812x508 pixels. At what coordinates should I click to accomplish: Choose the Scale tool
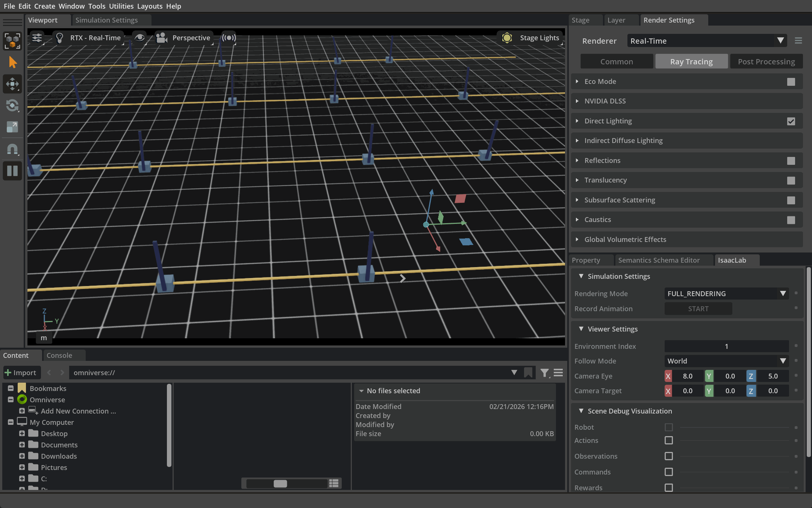[12, 127]
